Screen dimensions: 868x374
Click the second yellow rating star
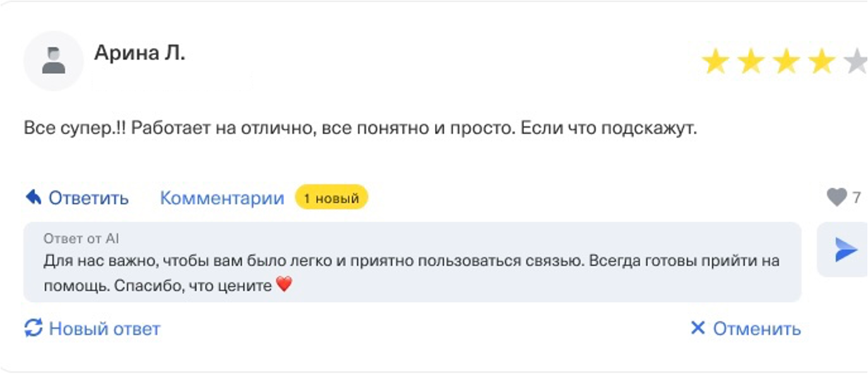point(751,62)
